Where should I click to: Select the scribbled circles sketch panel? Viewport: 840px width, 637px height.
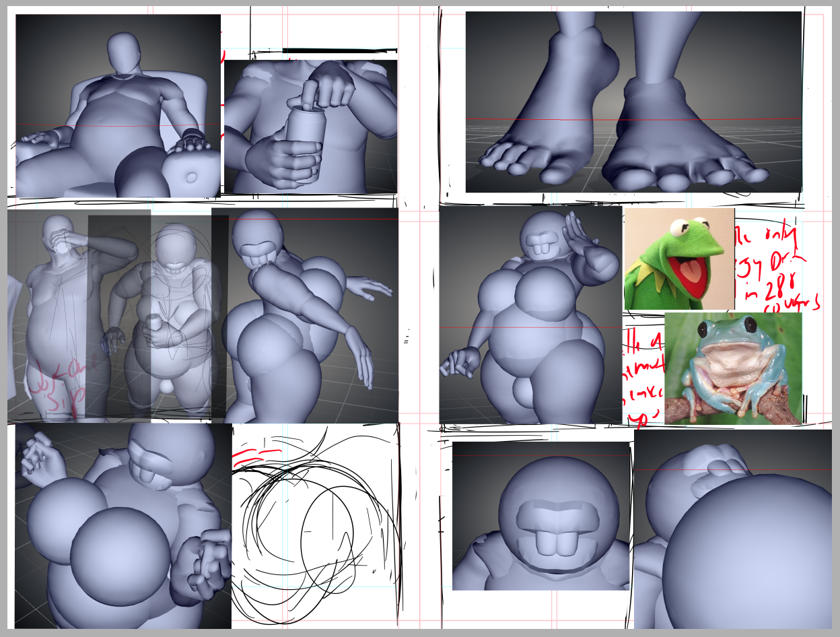coord(316,527)
